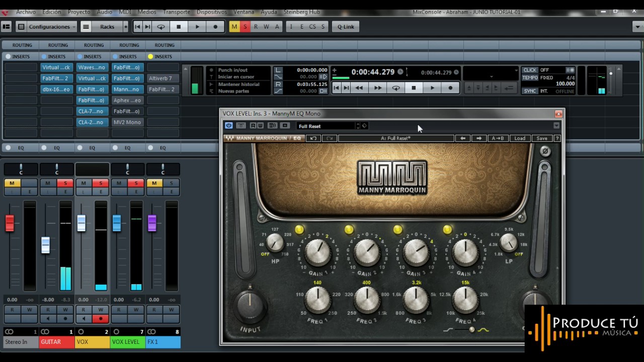Toggle the Gain 1 band yellow LED
Image resolution: width=644 pixels, height=362 pixels.
(299, 230)
